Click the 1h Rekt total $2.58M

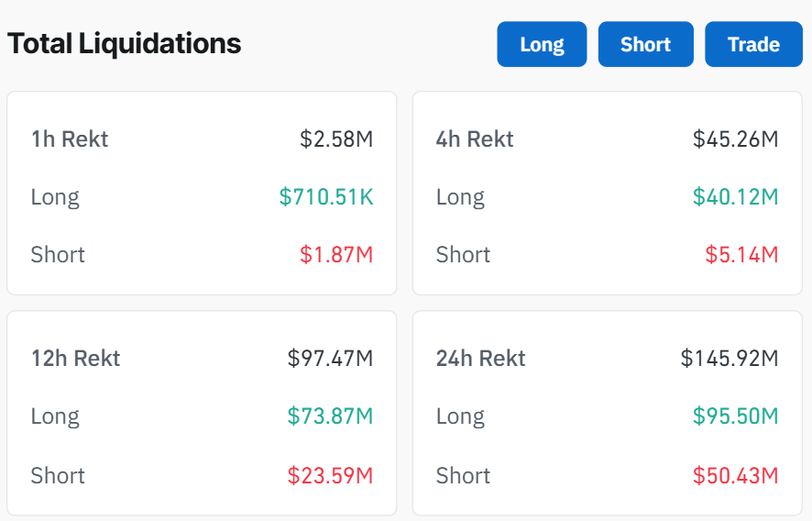pyautogui.click(x=336, y=139)
